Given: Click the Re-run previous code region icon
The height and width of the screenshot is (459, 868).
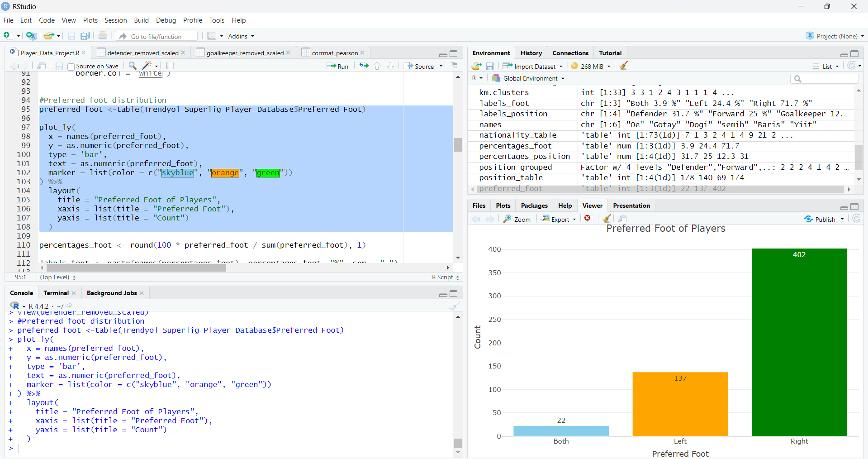Looking at the screenshot, I should tap(364, 66).
